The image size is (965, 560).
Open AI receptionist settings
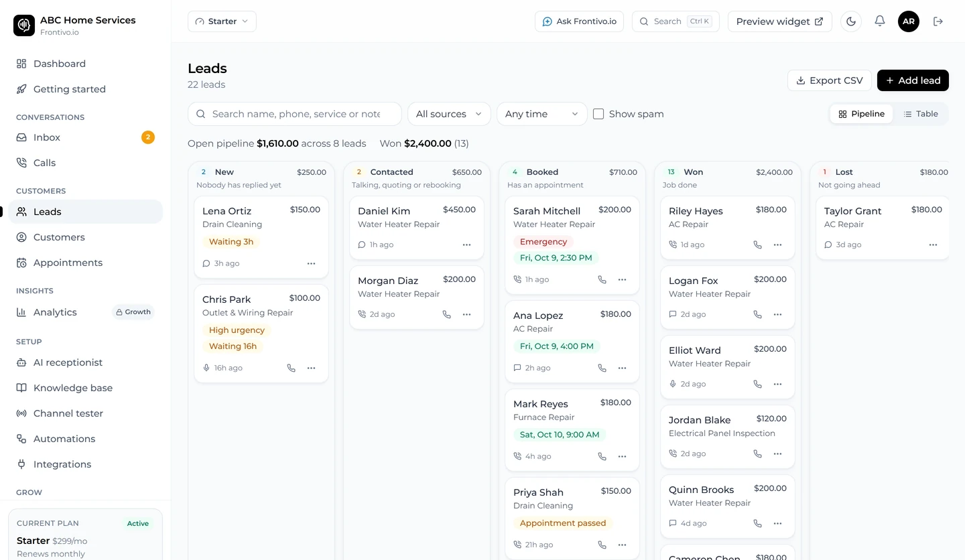(85, 362)
